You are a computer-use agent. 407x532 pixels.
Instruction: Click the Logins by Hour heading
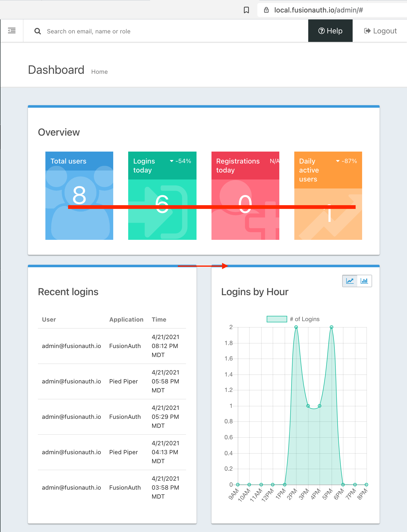tap(255, 292)
